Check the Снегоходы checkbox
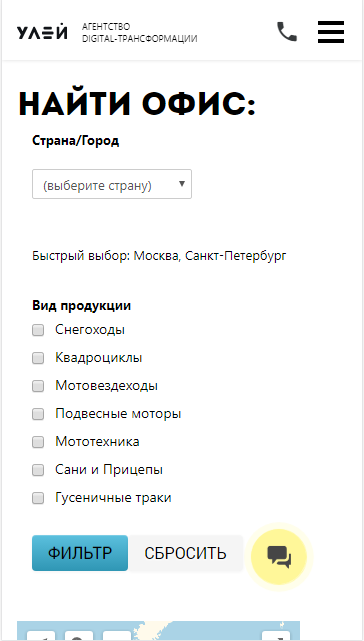364x641 pixels. (38, 330)
